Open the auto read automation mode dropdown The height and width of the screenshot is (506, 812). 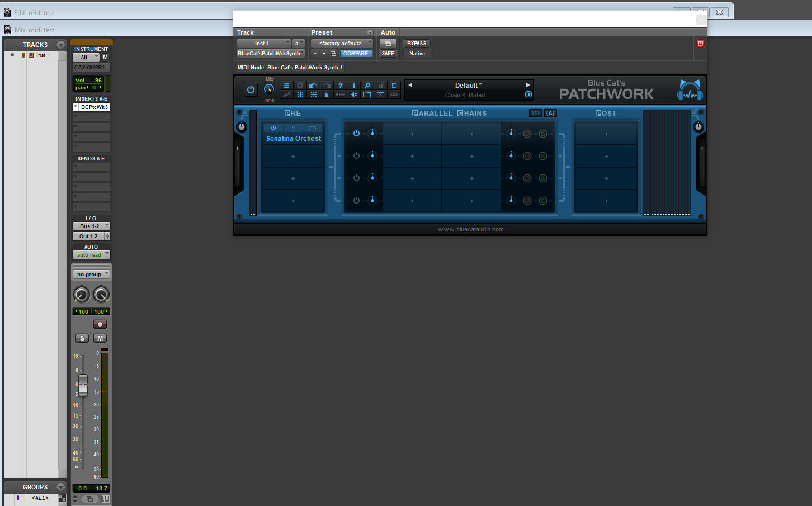point(91,254)
